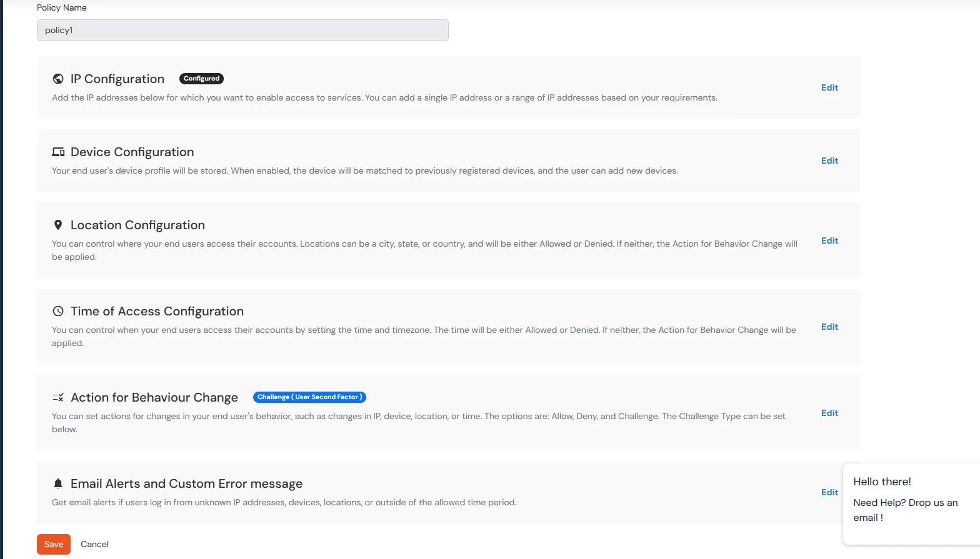The height and width of the screenshot is (559, 980).
Task: Click the Time of Access Configuration heading
Action: click(x=157, y=311)
